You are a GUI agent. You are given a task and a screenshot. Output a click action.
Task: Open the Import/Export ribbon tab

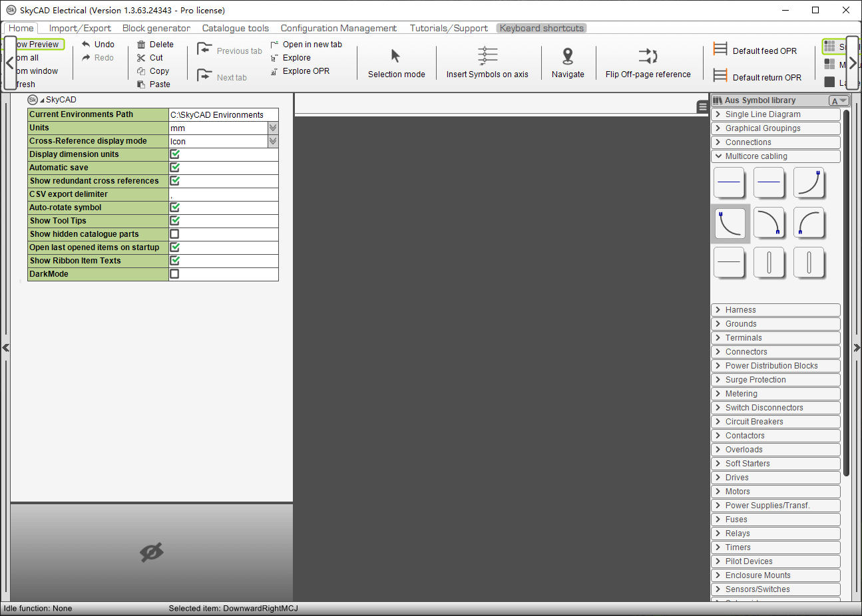(80, 28)
